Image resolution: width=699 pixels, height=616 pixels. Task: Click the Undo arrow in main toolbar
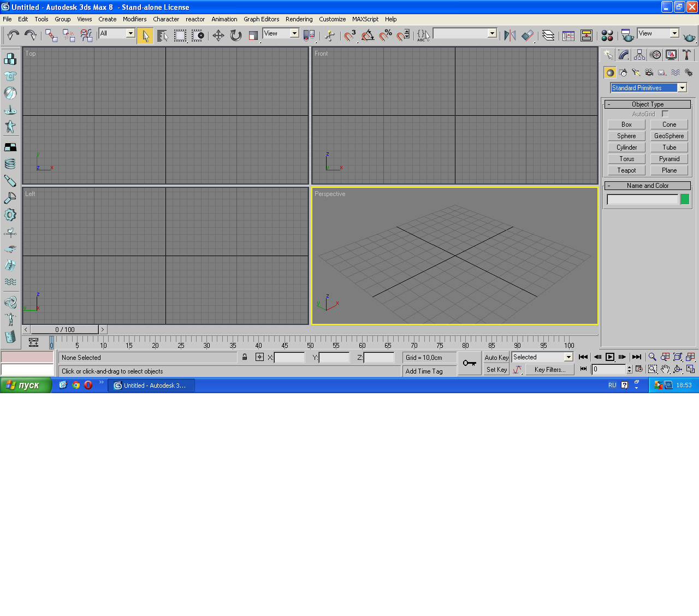tap(13, 35)
